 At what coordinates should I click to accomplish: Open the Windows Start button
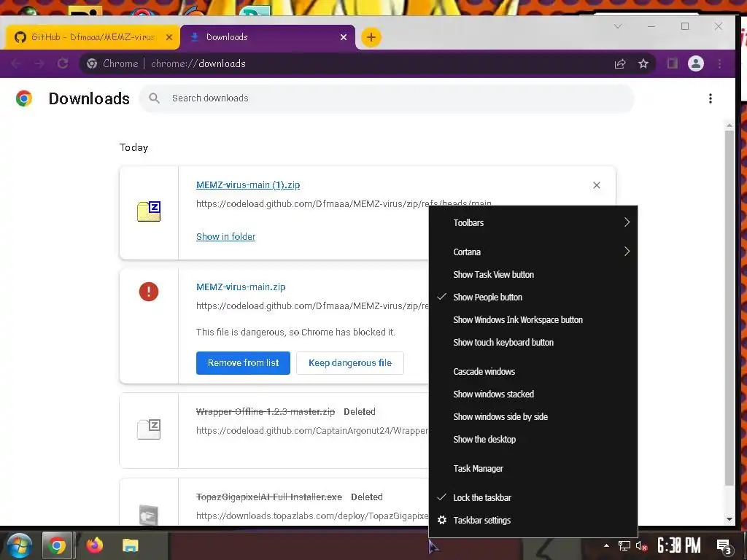(19, 545)
